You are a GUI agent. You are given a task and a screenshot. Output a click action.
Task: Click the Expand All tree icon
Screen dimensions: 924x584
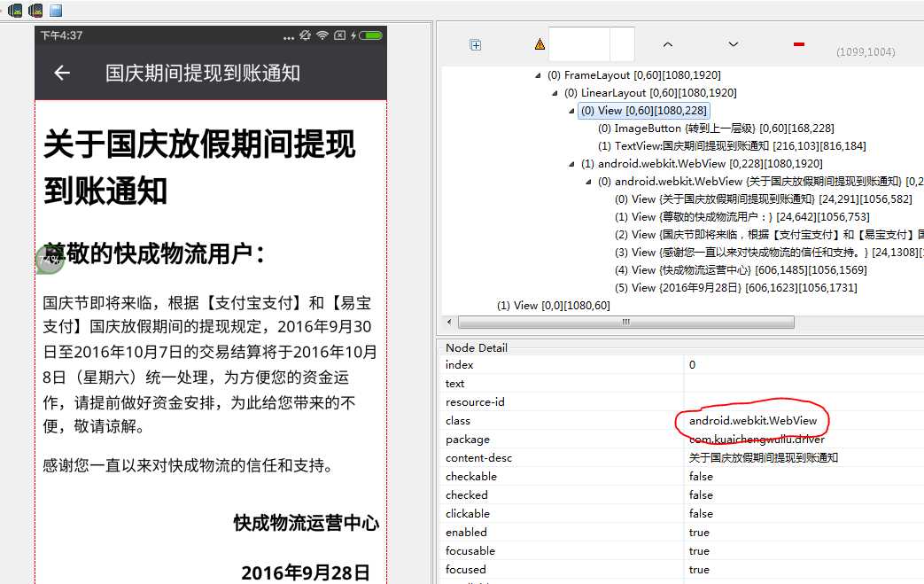(x=476, y=45)
